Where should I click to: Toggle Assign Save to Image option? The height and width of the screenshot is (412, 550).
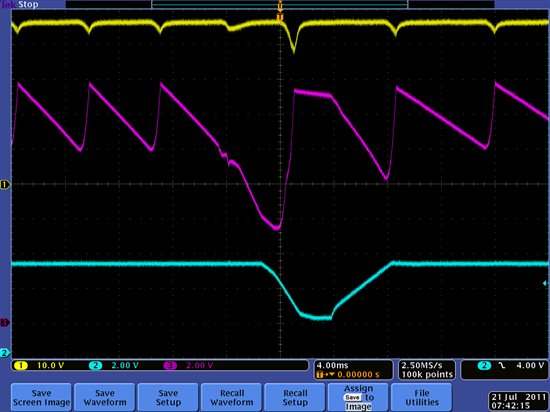point(358,398)
